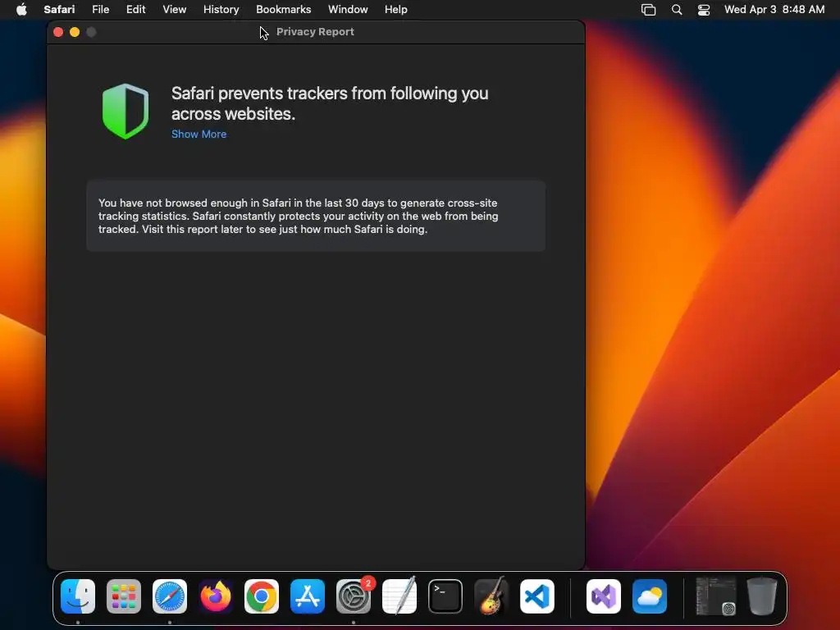
Task: Restore the minimized window in the Dock
Action: (715, 596)
